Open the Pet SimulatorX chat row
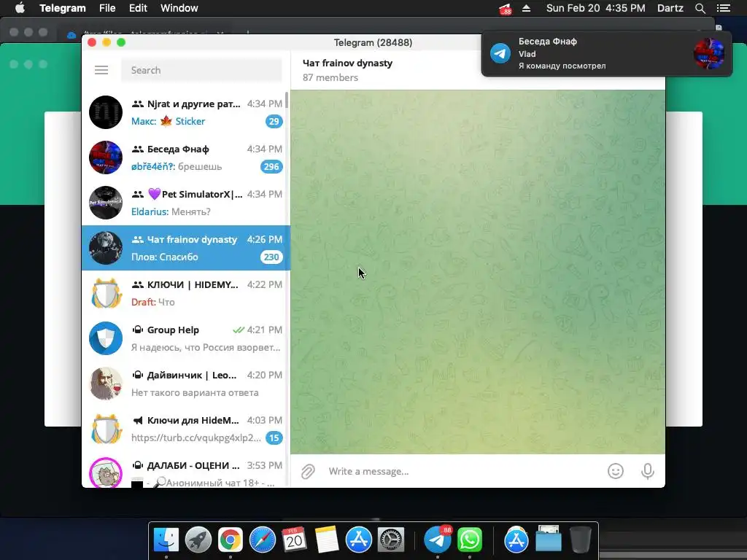The width and height of the screenshot is (747, 560). point(186,203)
